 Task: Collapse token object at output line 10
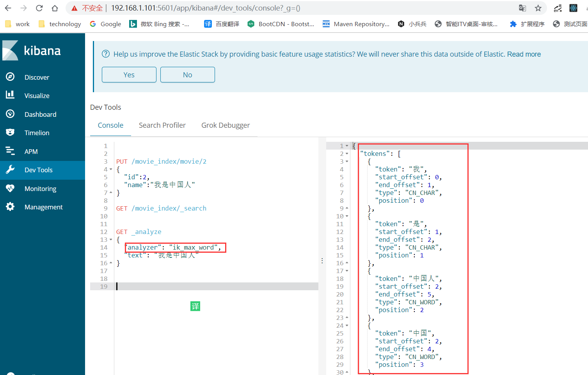tap(347, 216)
